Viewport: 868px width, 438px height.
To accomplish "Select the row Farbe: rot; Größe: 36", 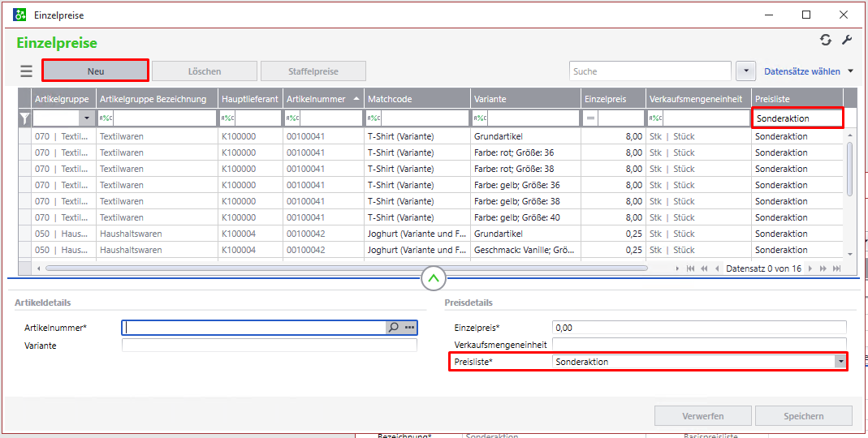I will tap(432, 152).
